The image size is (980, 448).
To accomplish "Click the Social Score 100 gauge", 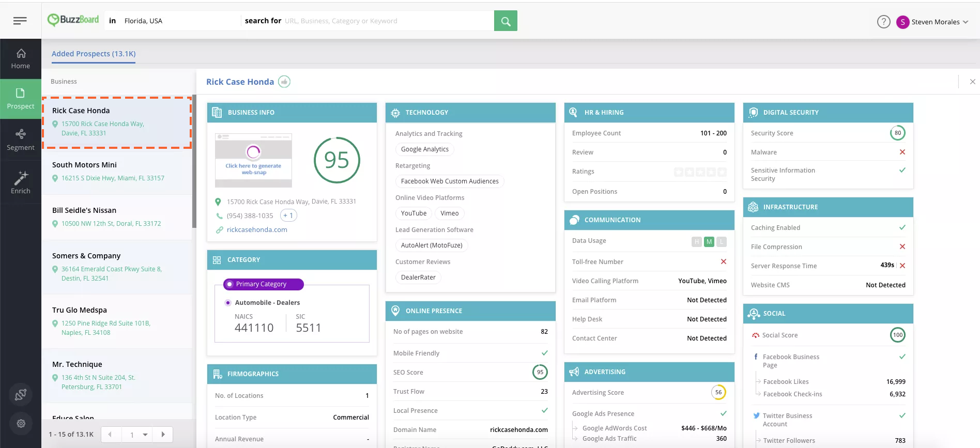I will [898, 335].
